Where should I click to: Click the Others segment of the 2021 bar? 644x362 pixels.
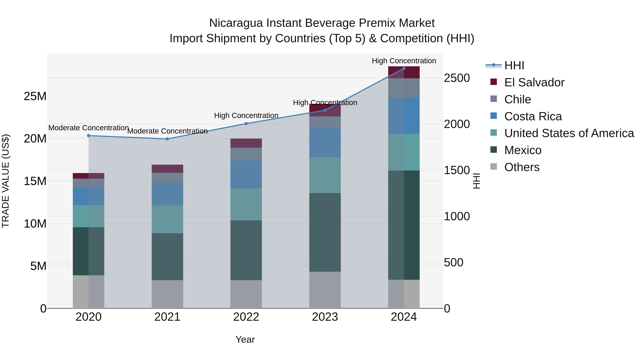click(x=167, y=294)
